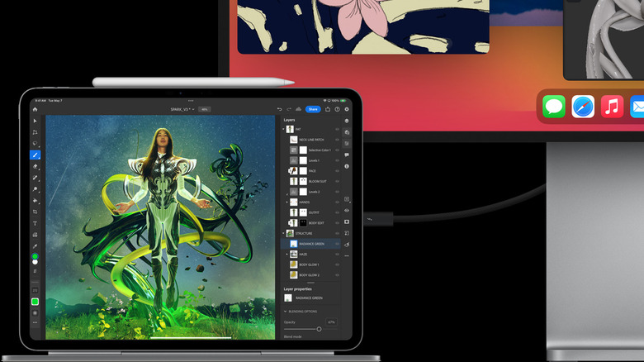The height and width of the screenshot is (362, 644).
Task: Open the export icon next to Share
Action: click(x=328, y=109)
